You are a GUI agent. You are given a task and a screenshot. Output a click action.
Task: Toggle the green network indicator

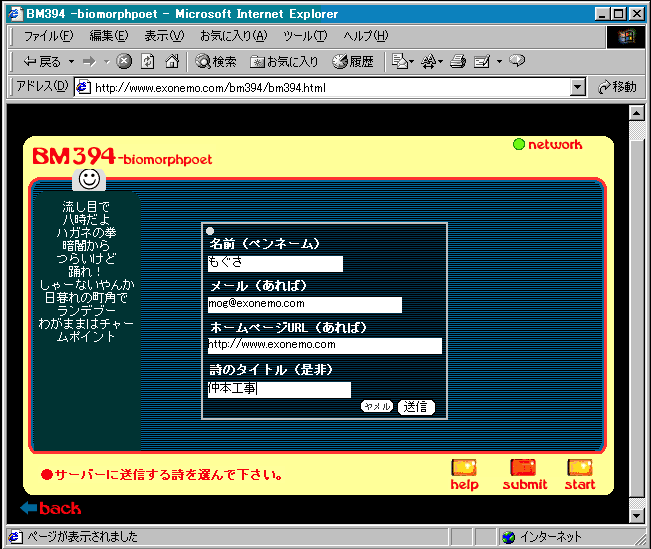tap(518, 145)
